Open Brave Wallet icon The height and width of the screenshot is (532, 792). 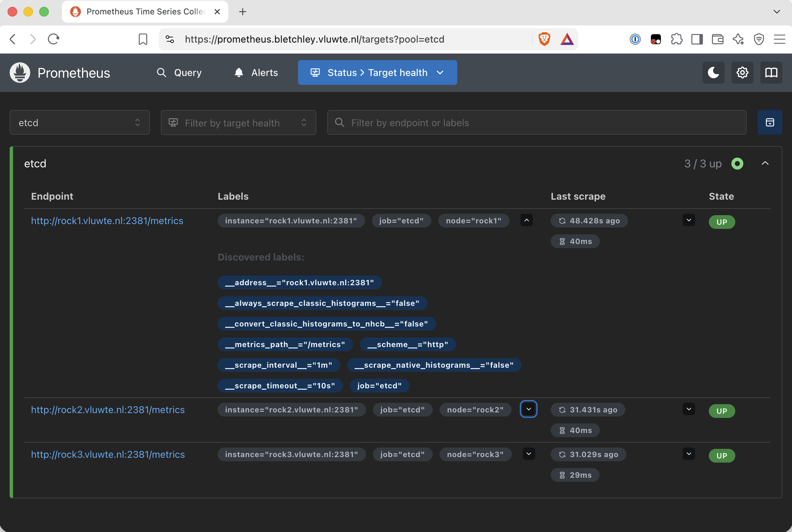point(717,39)
